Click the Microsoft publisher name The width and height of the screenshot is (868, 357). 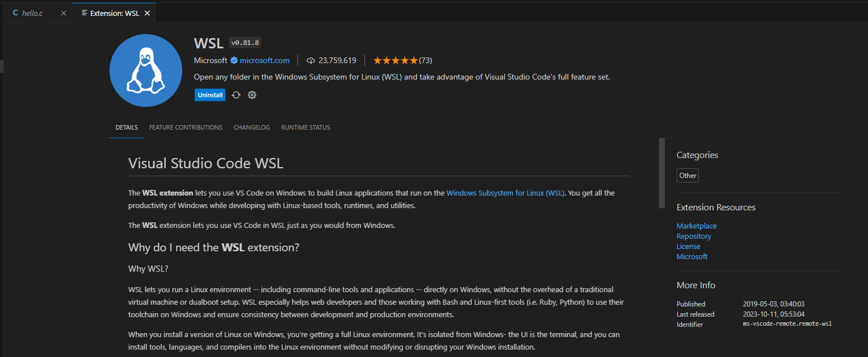tap(211, 60)
